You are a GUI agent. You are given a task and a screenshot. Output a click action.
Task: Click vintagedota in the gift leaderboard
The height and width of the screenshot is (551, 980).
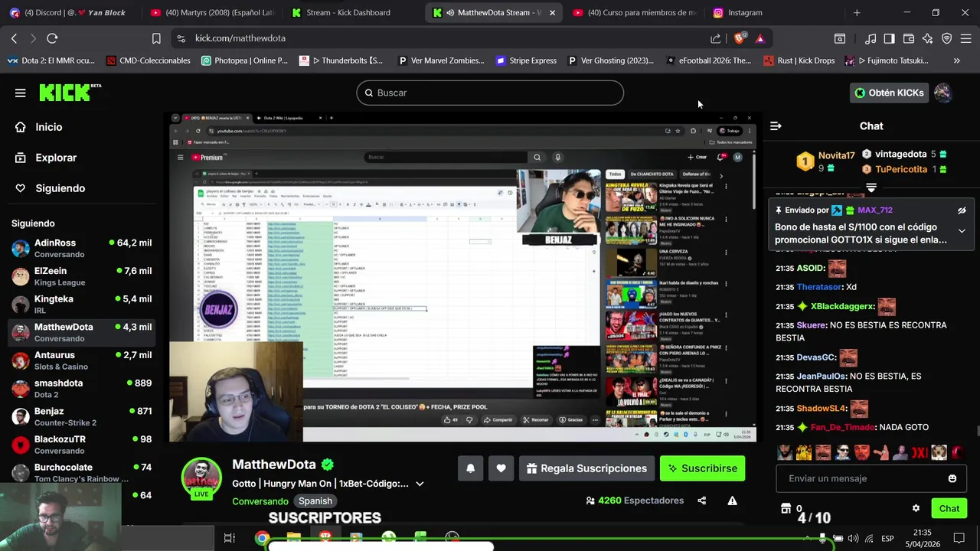(900, 154)
